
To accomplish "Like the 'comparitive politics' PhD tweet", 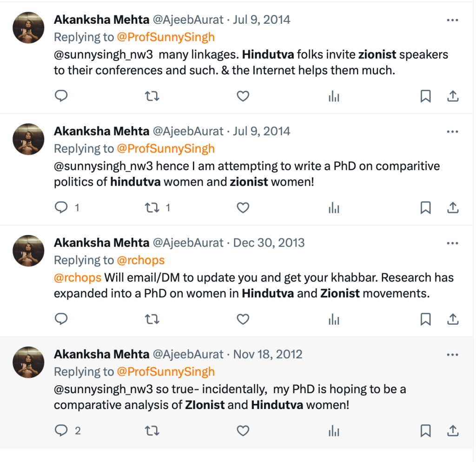I will 243,208.
